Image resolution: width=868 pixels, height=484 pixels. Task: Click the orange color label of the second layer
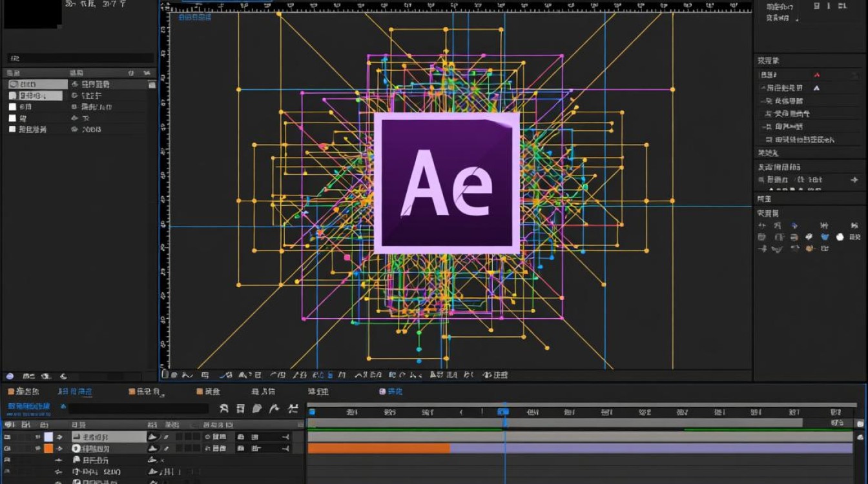[x=48, y=448]
